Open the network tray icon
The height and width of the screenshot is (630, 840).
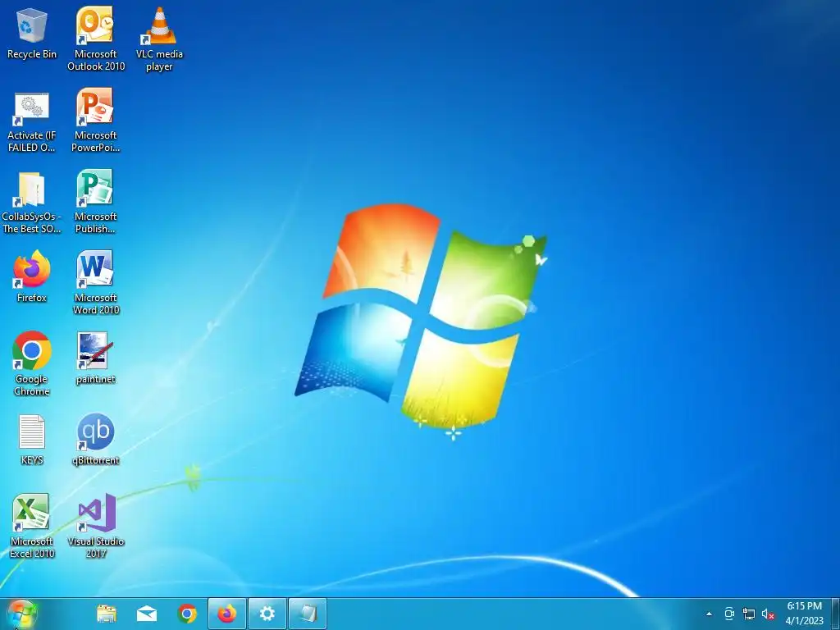coord(749,614)
